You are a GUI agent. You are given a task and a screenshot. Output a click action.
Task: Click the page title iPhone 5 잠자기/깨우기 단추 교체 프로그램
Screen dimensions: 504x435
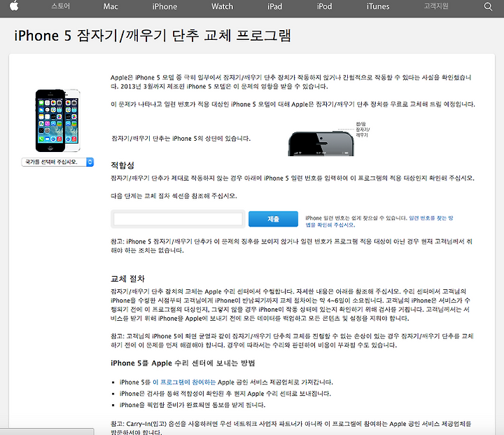coord(153,36)
